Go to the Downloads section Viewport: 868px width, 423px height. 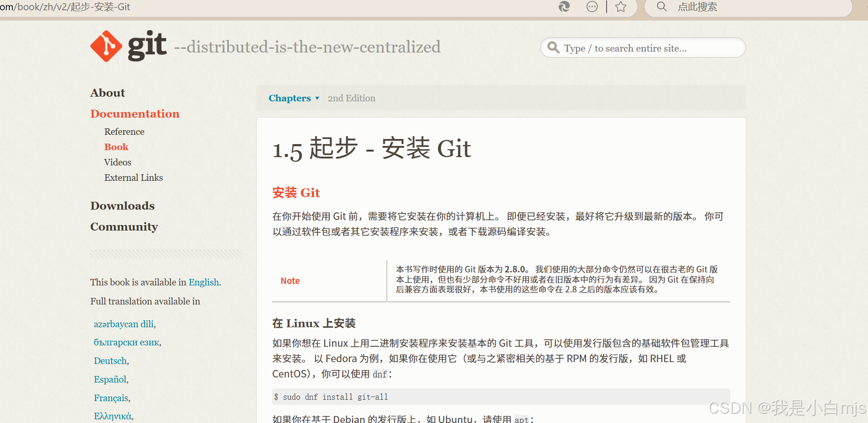[x=122, y=206]
